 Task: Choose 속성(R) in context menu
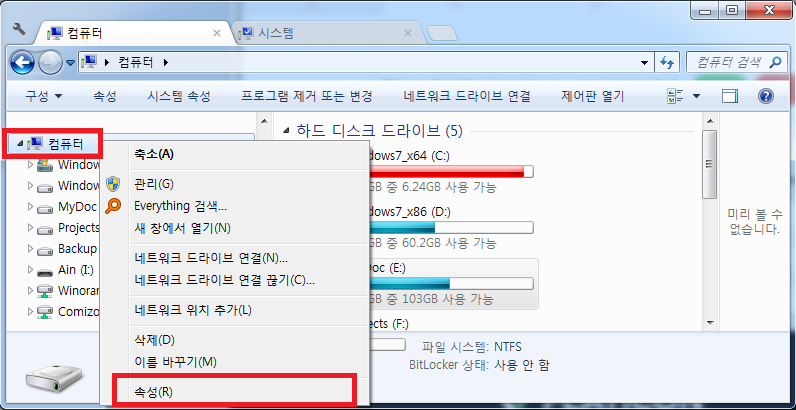(153, 392)
